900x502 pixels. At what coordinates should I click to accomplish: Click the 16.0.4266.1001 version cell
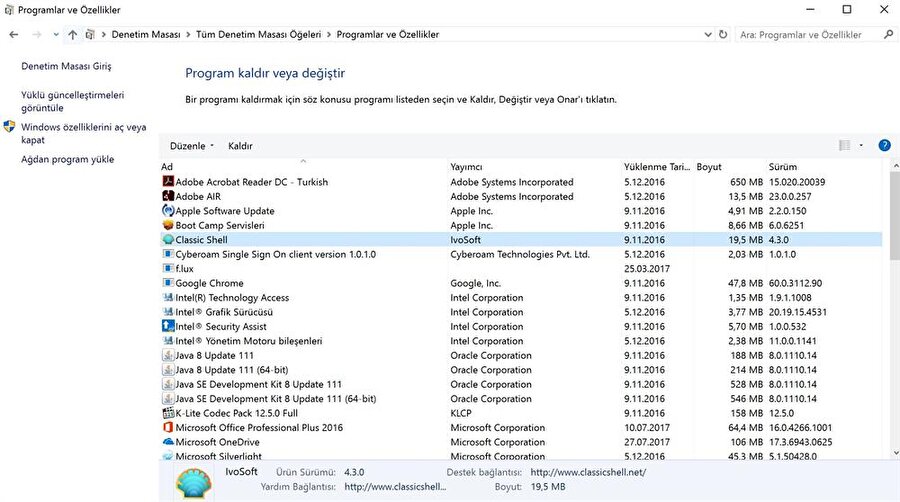click(800, 427)
